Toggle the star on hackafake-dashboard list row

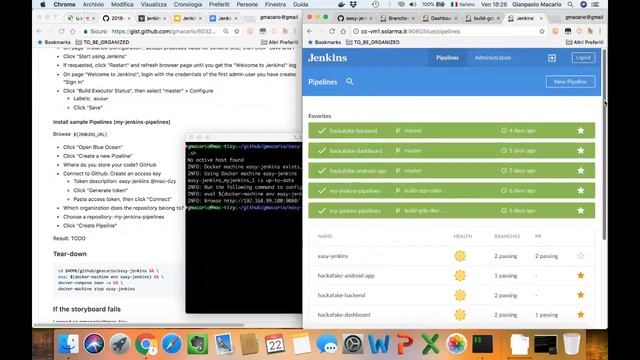(580, 315)
